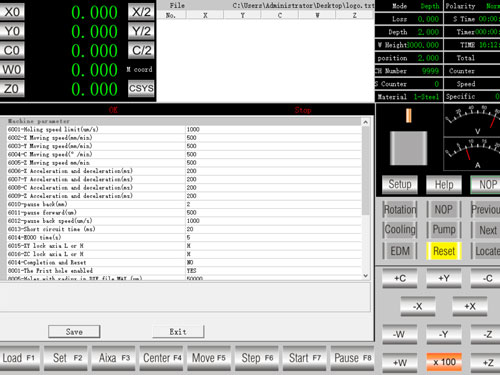Click the voltage V gauge
Image resolution: width=500 pixels, height=375 pixels.
[x=472, y=120]
